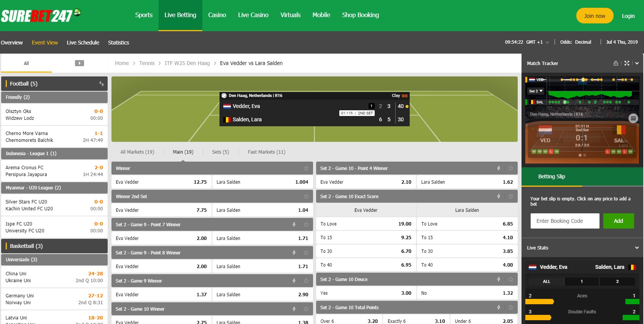Bet on Eva Vedder to win at 12.75

point(161,182)
